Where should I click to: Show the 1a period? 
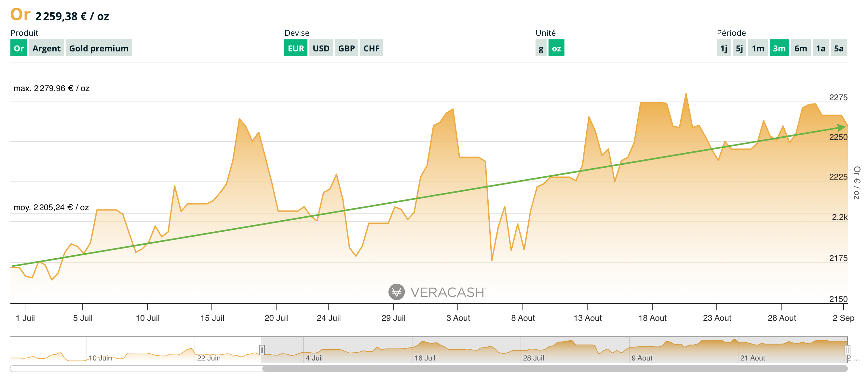pos(821,48)
